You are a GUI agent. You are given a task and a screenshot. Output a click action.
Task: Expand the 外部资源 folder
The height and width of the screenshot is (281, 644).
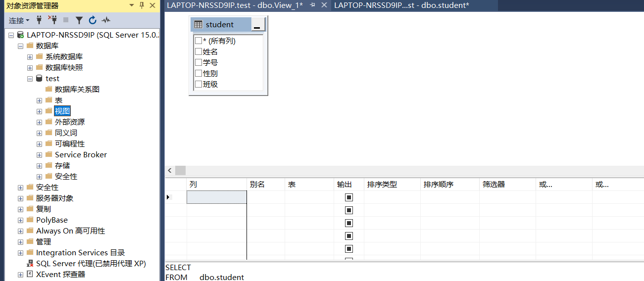pos(39,122)
